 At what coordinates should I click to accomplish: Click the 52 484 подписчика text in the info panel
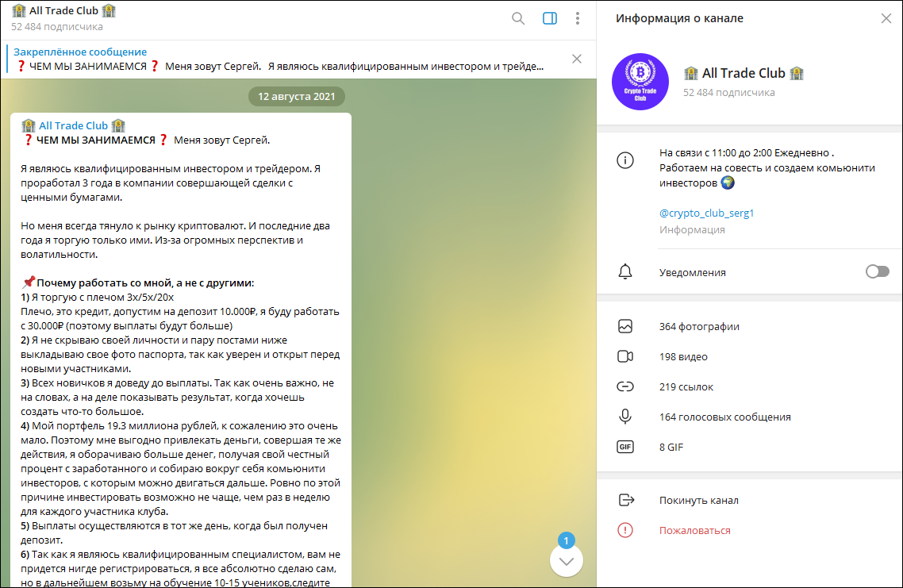[x=729, y=92]
